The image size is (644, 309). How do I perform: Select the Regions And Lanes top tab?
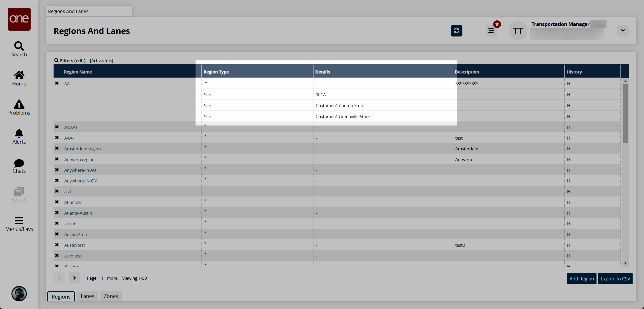click(89, 11)
